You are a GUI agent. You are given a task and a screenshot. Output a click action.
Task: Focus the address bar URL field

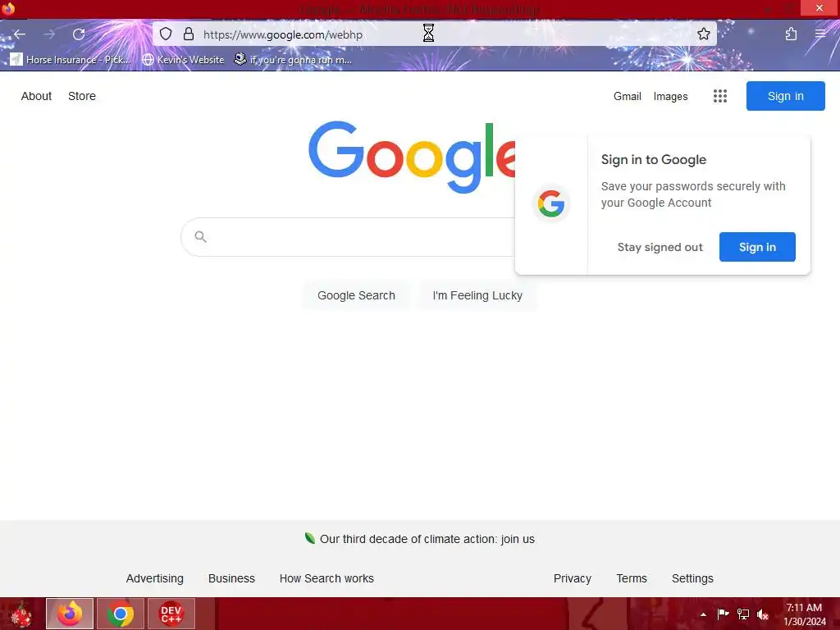(434, 34)
